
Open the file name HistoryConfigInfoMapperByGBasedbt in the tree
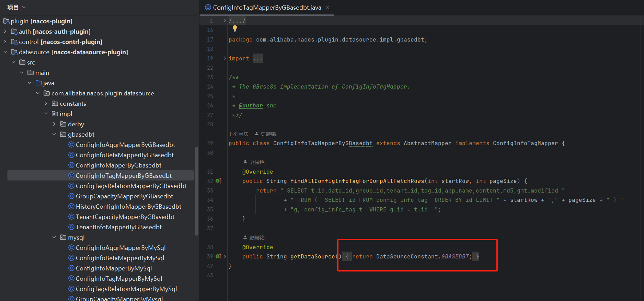(x=128, y=207)
